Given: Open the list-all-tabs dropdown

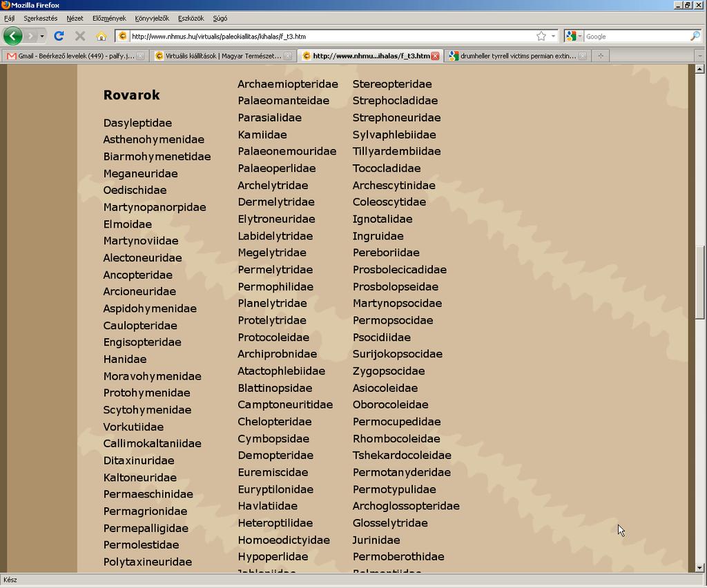Looking at the screenshot, I should coord(700,56).
